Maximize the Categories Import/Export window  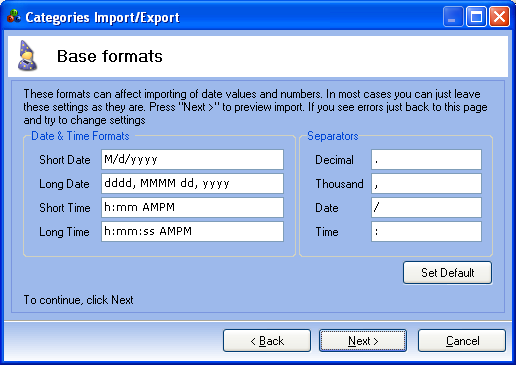tap(476, 17)
